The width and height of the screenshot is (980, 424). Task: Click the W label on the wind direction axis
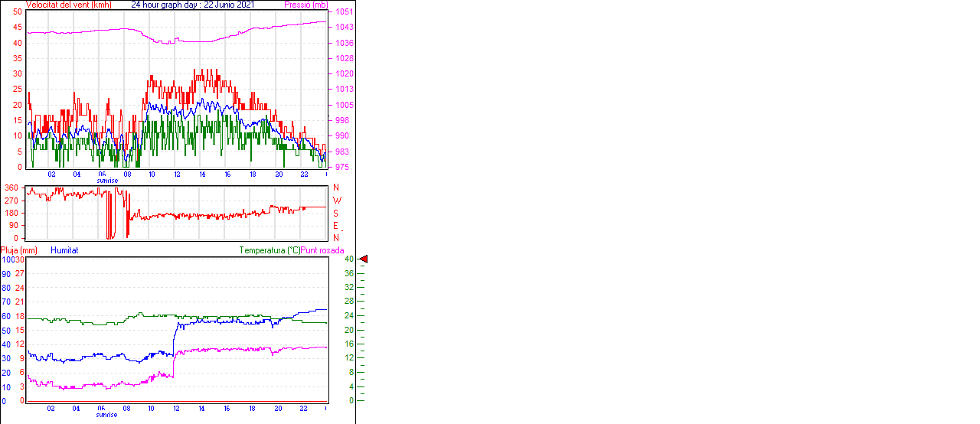[335, 200]
